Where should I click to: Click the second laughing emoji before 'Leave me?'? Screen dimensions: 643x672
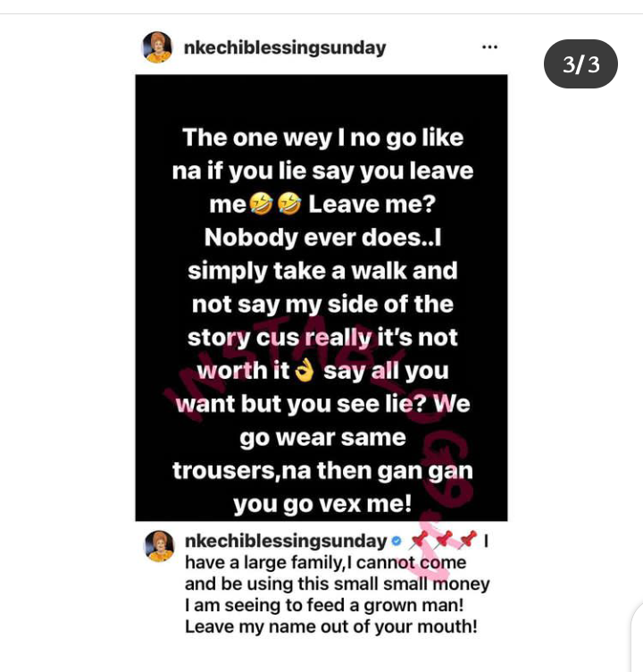coord(289,204)
